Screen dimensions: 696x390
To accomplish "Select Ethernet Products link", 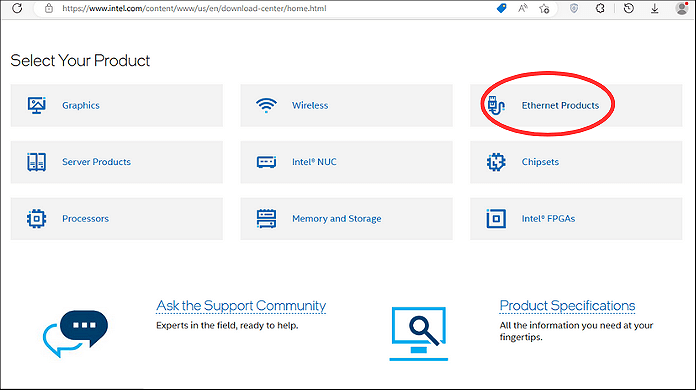I will [560, 105].
